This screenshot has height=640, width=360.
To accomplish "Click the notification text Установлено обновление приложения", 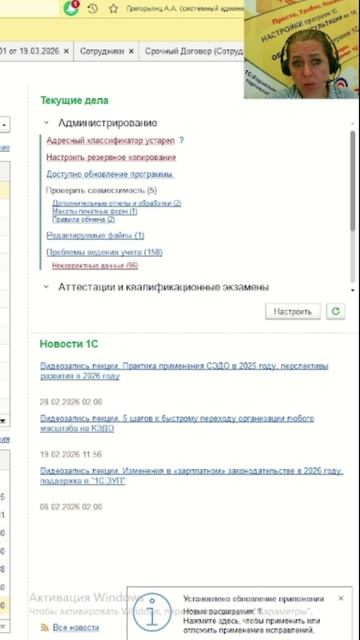I will [253, 599].
